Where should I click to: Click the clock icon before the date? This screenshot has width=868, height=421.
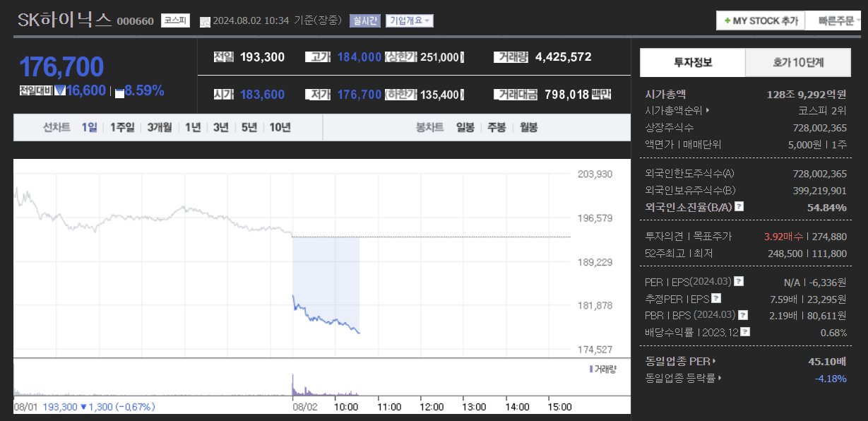coord(204,22)
